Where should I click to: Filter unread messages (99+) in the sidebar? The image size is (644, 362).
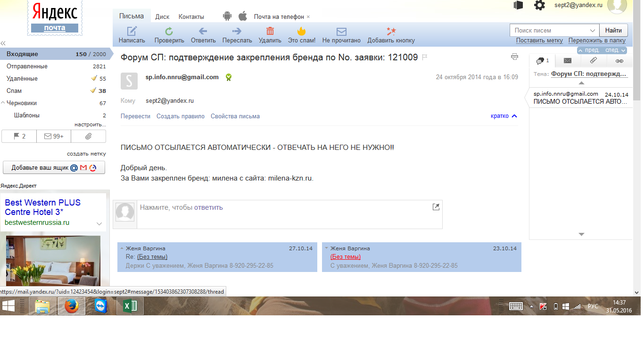tap(54, 136)
